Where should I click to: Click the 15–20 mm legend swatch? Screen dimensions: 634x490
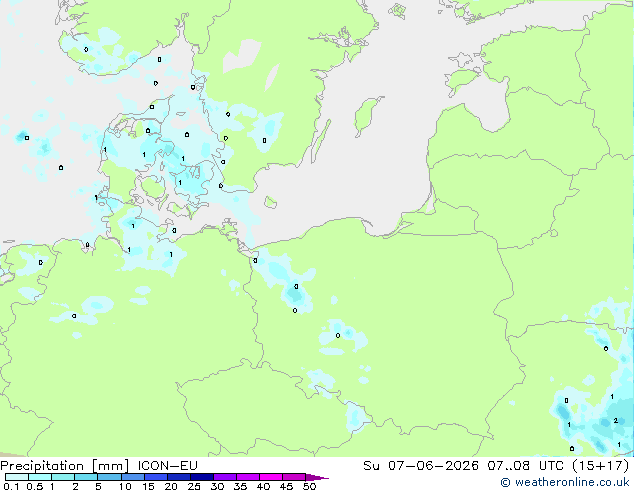(155, 477)
